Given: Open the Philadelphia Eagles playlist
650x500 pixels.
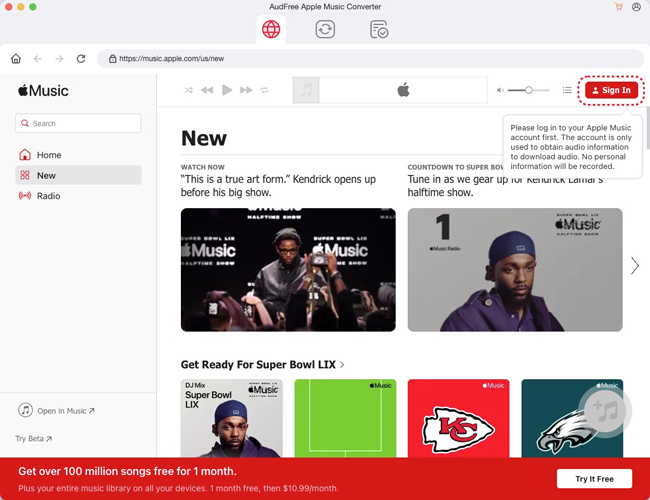Looking at the screenshot, I should click(x=572, y=418).
